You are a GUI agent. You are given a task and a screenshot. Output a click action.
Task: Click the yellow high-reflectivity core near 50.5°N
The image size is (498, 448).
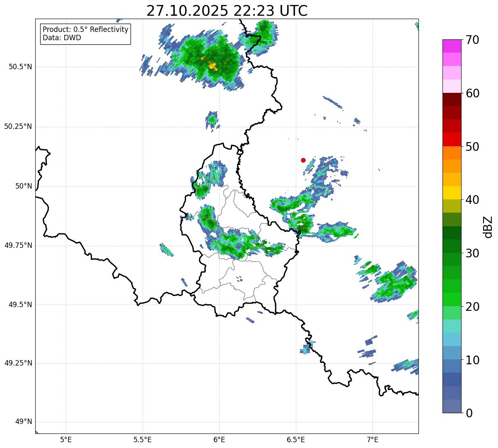pos(212,65)
